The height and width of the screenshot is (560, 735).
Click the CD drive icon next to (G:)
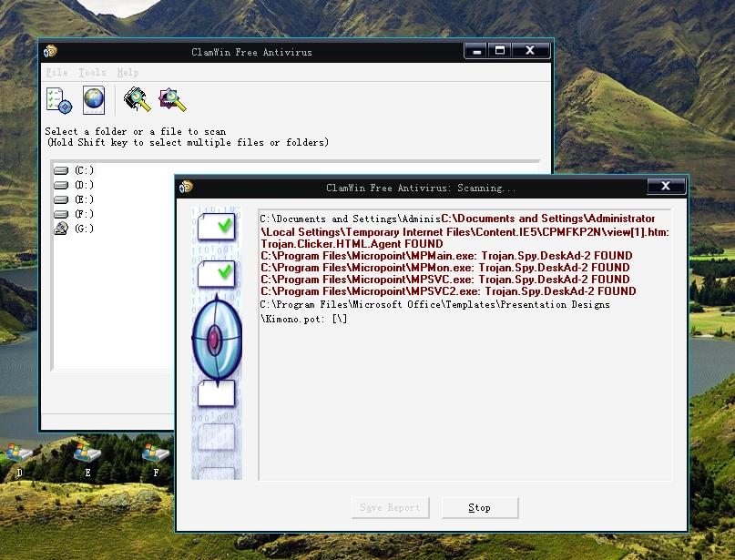(x=61, y=229)
